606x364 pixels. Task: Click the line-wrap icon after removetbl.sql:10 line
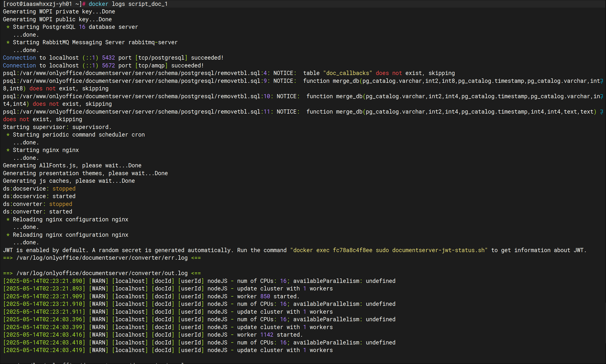point(601,97)
